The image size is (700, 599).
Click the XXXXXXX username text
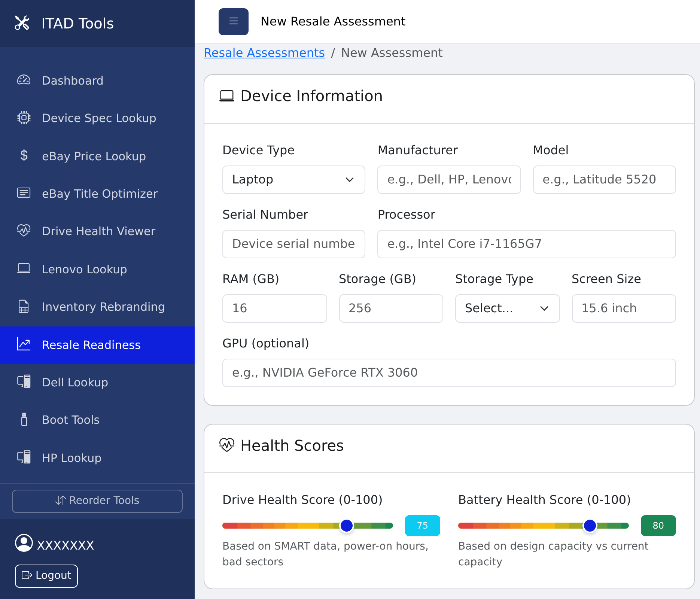[x=66, y=545]
